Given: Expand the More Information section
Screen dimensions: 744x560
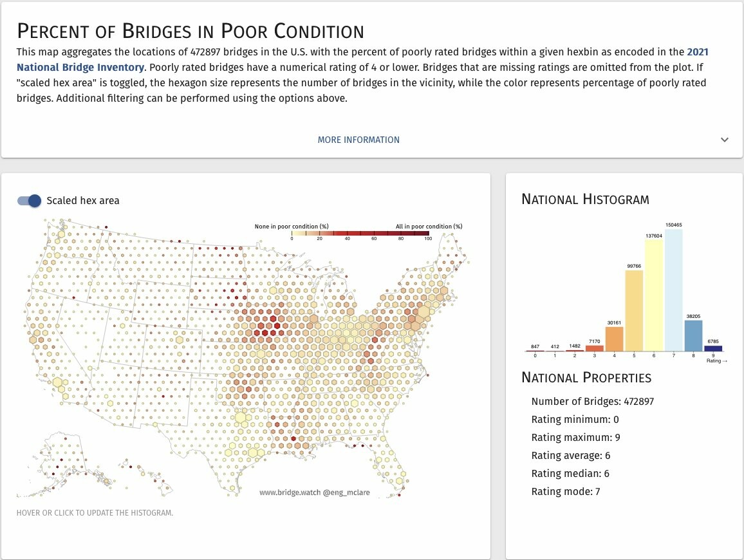Looking at the screenshot, I should [358, 140].
